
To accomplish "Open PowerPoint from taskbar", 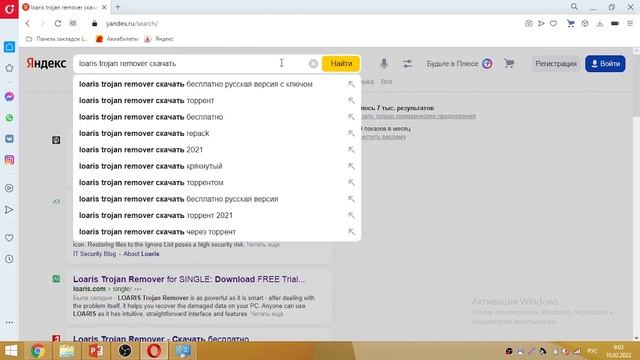I will (96, 351).
